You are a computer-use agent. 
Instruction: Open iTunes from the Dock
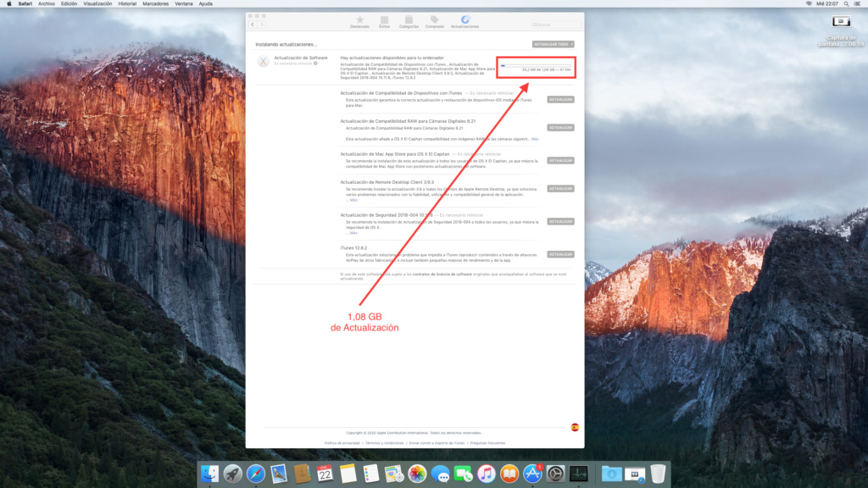tap(486, 474)
